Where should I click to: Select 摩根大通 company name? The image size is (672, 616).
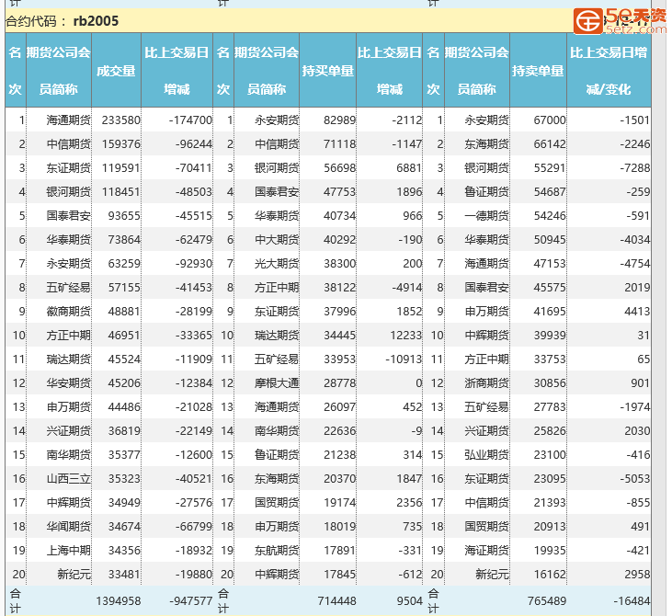click(x=277, y=382)
